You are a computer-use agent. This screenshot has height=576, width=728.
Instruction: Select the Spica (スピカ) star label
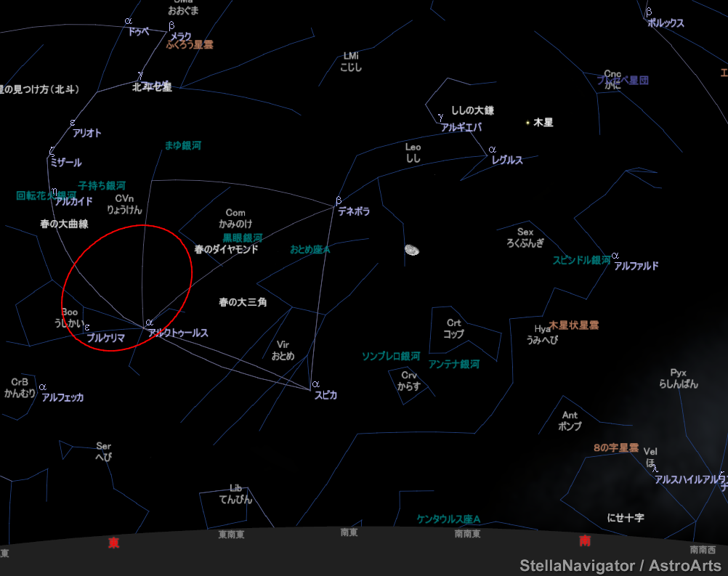click(325, 395)
